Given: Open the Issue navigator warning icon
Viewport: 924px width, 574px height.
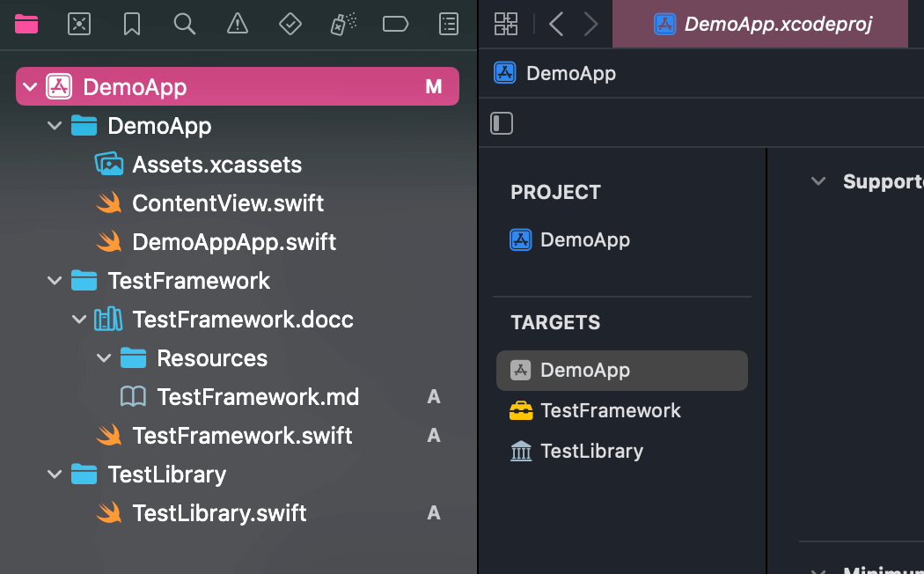Looking at the screenshot, I should (238, 24).
